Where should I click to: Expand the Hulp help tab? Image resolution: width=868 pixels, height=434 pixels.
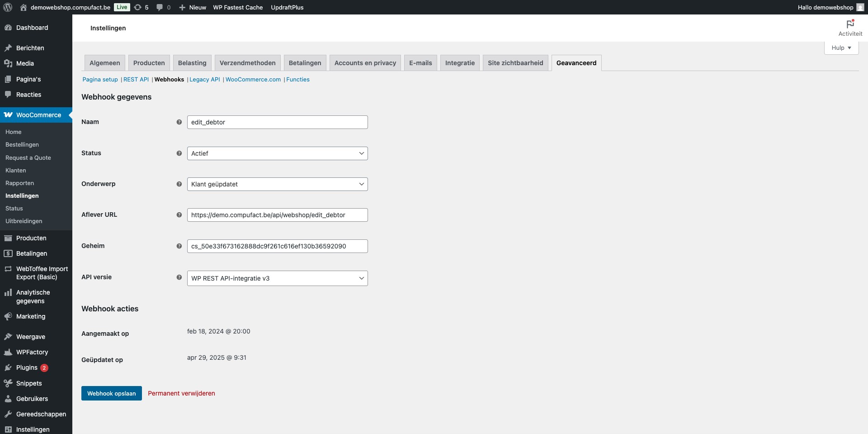[x=841, y=48]
